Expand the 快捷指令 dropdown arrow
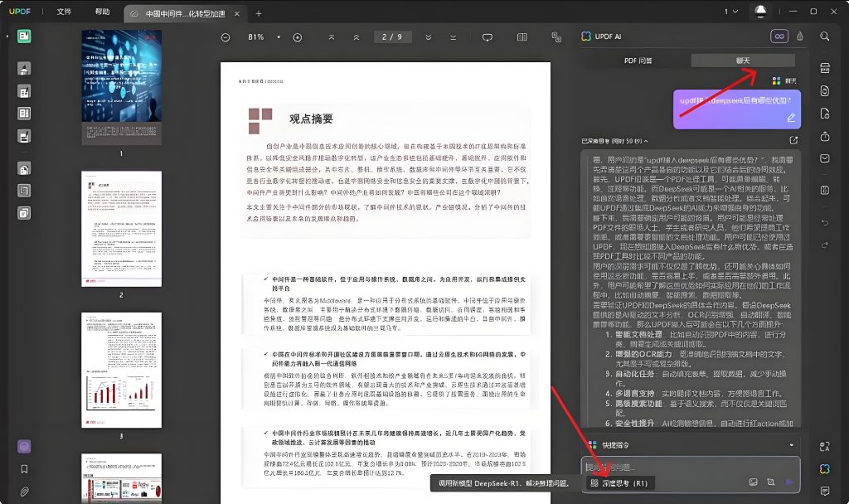The image size is (849, 504). coord(791,445)
